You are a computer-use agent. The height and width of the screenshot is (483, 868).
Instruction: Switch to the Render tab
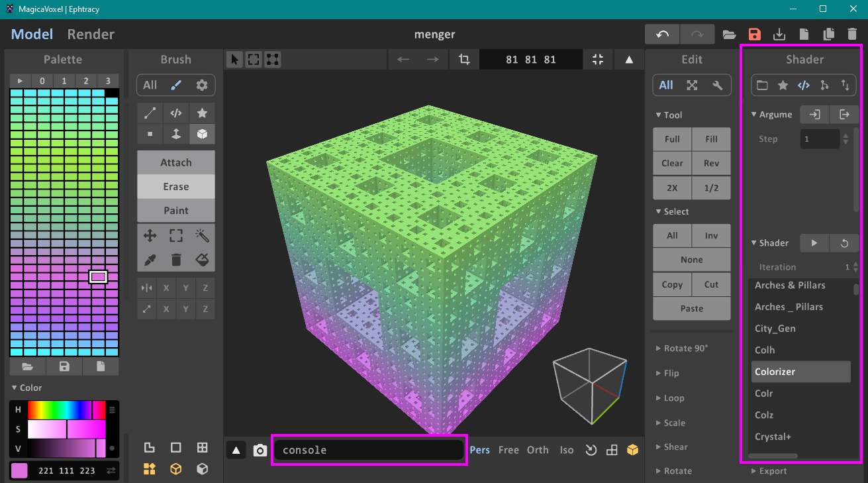click(90, 34)
